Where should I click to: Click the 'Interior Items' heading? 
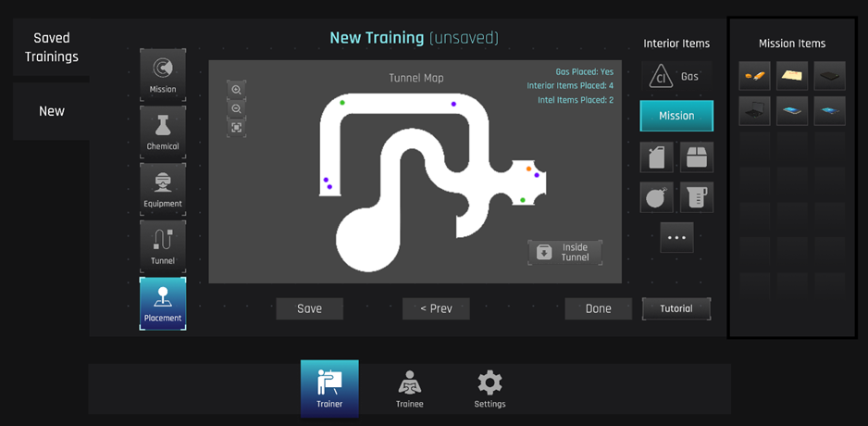tap(676, 44)
